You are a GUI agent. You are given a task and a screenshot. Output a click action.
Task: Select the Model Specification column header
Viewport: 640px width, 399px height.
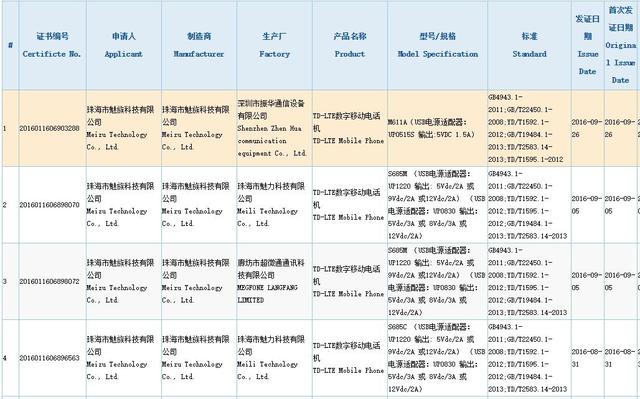point(438,45)
